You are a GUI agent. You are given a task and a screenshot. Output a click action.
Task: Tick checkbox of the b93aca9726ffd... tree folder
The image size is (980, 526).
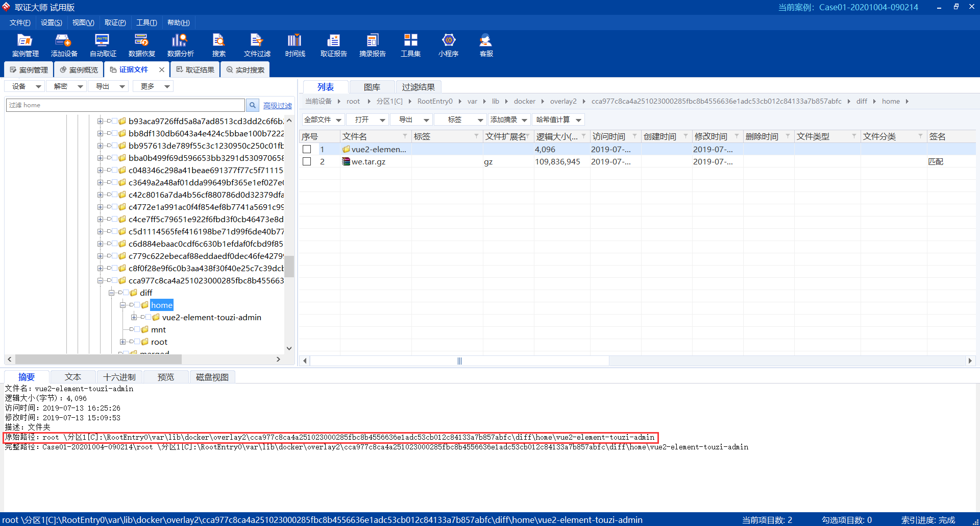[x=114, y=121]
